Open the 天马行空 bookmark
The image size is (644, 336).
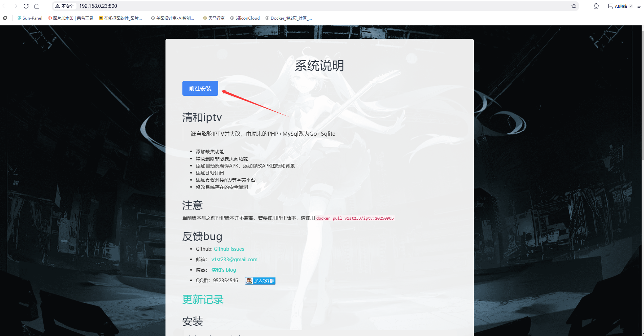coord(214,18)
